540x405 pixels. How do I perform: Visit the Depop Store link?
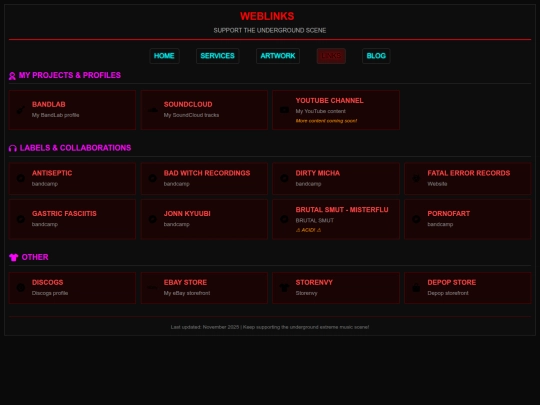coord(468,288)
